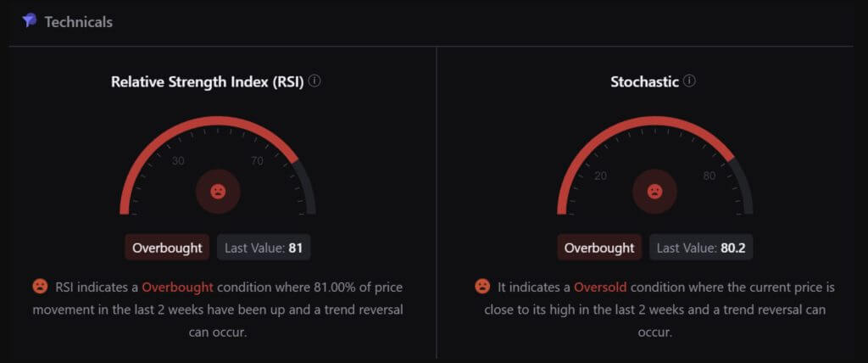
Task: Open the Stochastic info tooltip icon
Action: click(689, 81)
